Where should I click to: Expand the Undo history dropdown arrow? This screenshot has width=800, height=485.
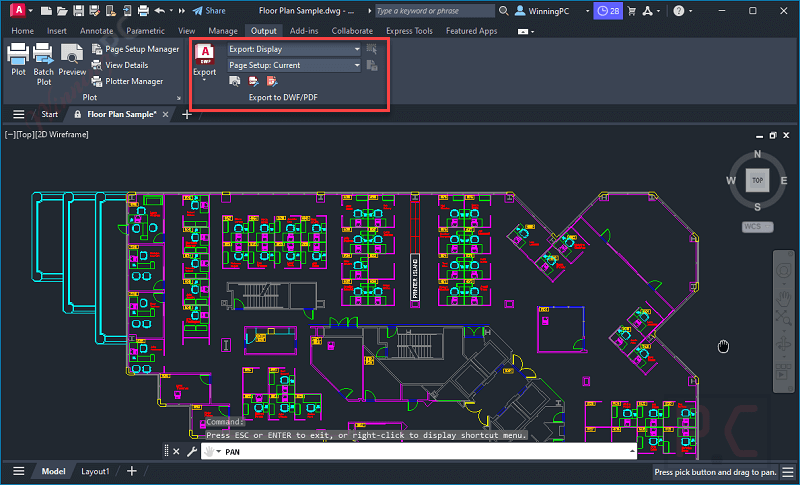[171, 11]
